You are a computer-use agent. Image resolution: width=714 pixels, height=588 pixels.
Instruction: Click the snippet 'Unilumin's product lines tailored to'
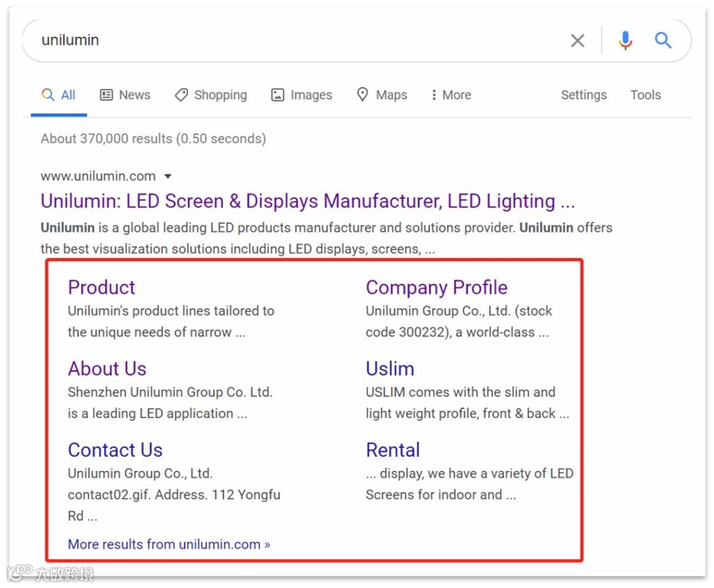coord(171,311)
